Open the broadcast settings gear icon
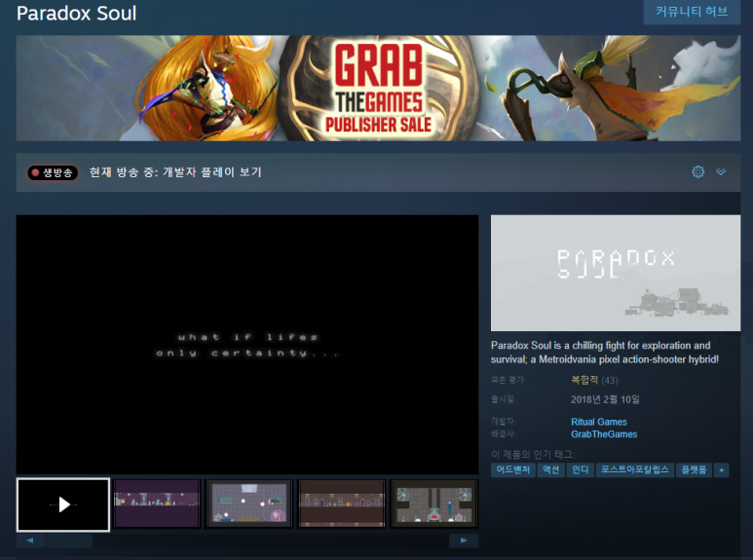The image size is (753, 560). coord(697,172)
